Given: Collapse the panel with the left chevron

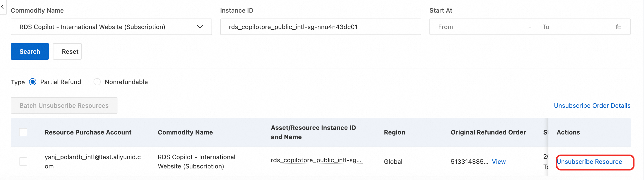Looking at the screenshot, I should pyautogui.click(x=3, y=7).
